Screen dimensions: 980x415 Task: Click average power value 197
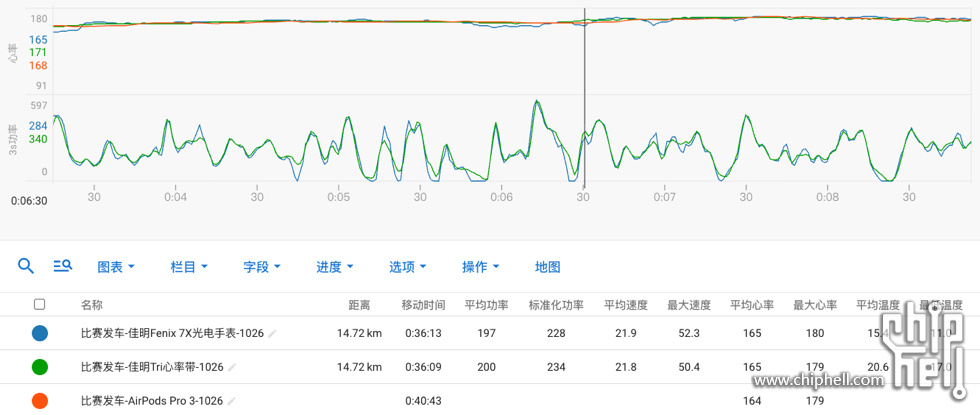486,334
